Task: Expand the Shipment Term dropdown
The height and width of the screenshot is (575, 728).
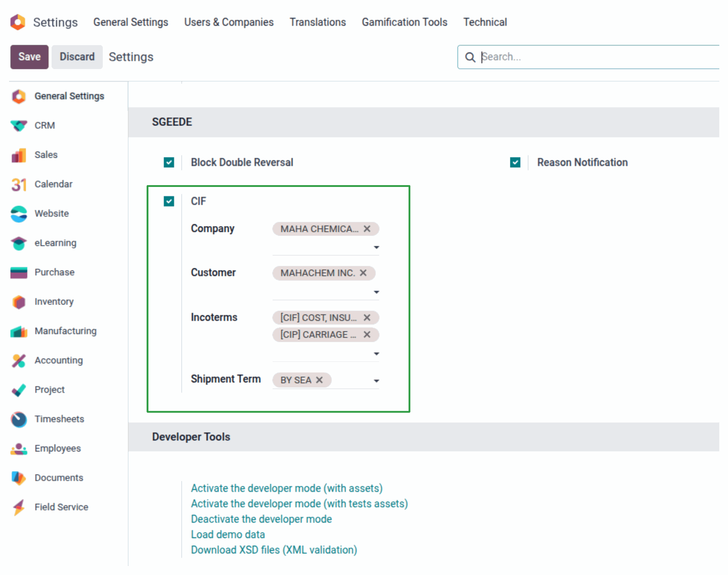Action: 376,381
